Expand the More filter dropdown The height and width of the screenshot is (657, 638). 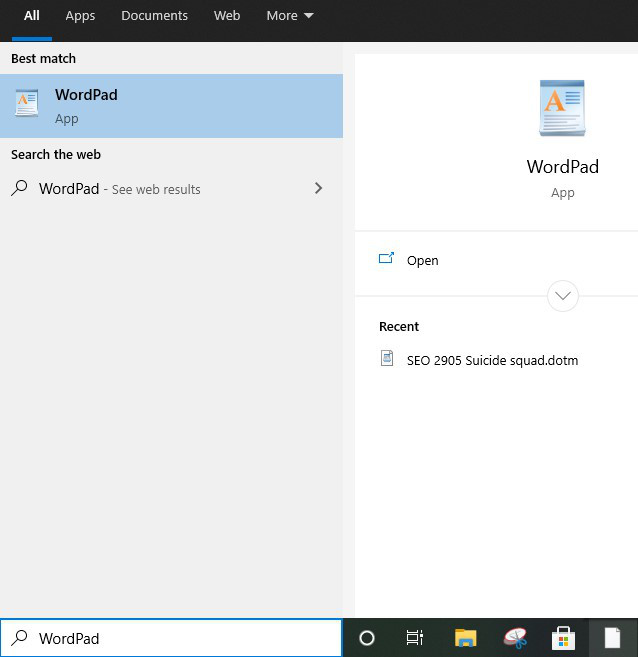[289, 16]
